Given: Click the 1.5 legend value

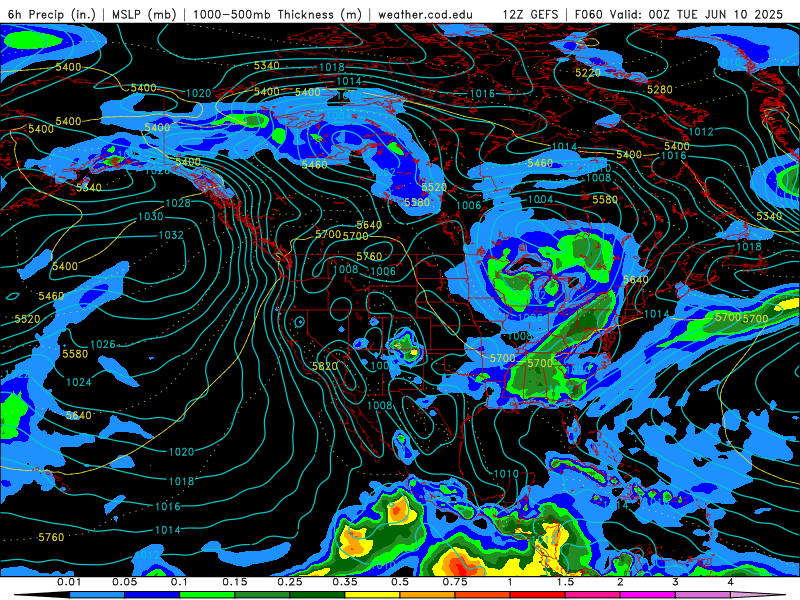Looking at the screenshot, I should (x=565, y=582).
